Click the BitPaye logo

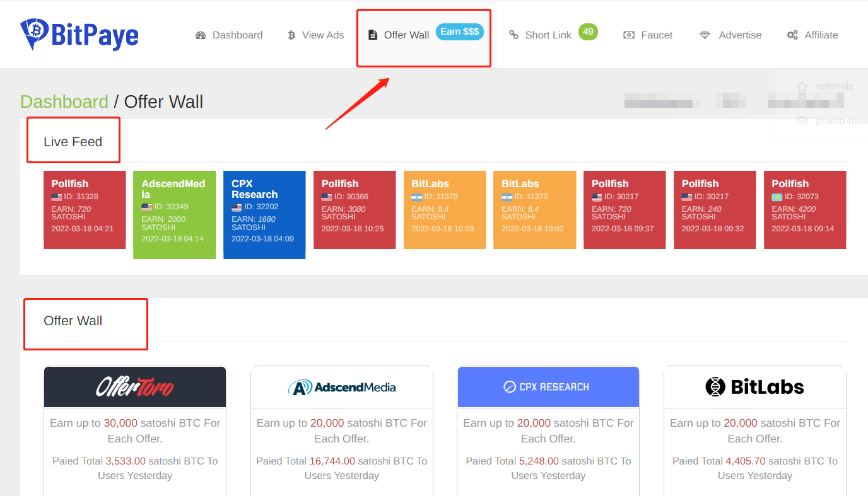79,34
